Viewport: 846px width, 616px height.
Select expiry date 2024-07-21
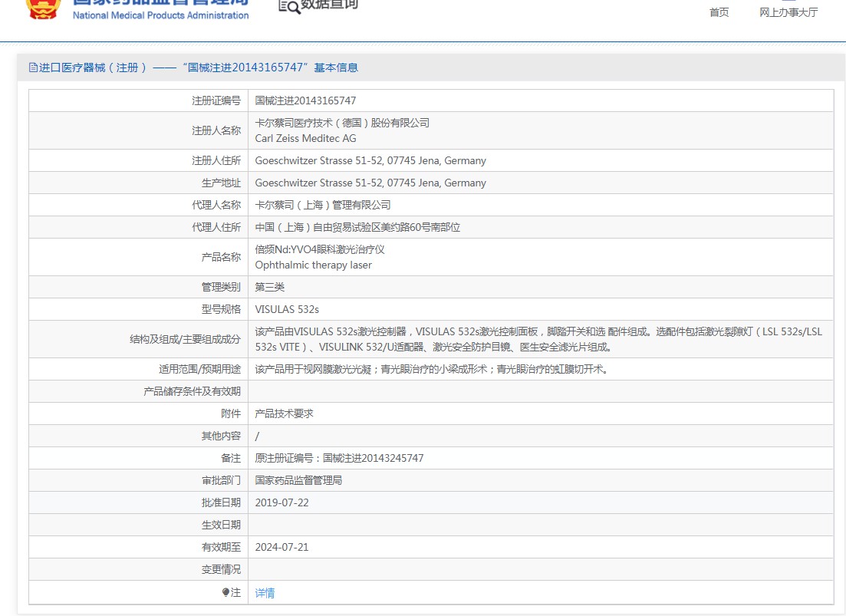[281, 547]
